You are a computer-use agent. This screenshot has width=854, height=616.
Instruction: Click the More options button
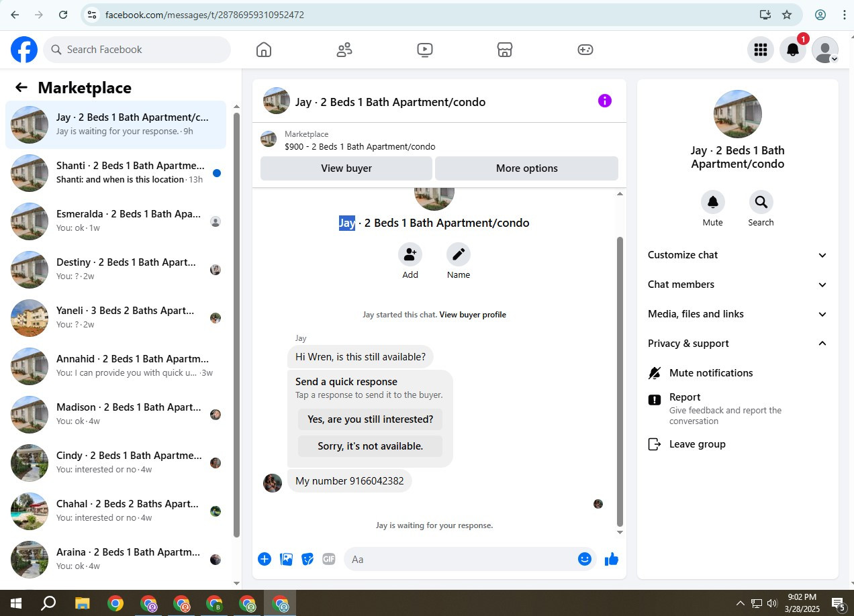point(527,168)
